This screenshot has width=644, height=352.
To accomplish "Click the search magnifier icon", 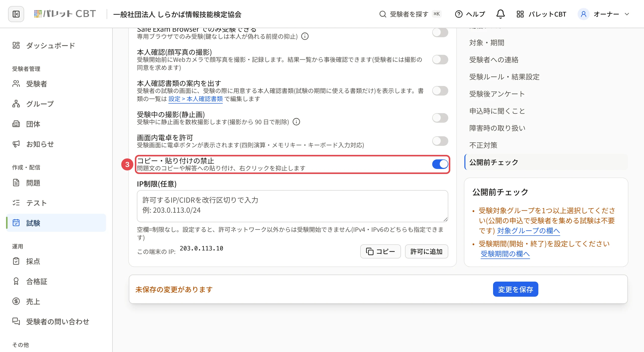I will click(x=383, y=14).
